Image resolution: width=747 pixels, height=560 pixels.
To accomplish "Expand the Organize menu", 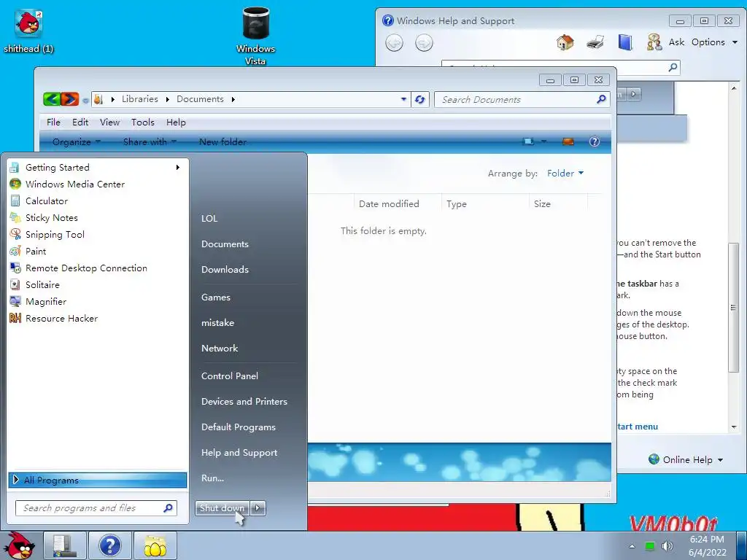I will (x=76, y=142).
